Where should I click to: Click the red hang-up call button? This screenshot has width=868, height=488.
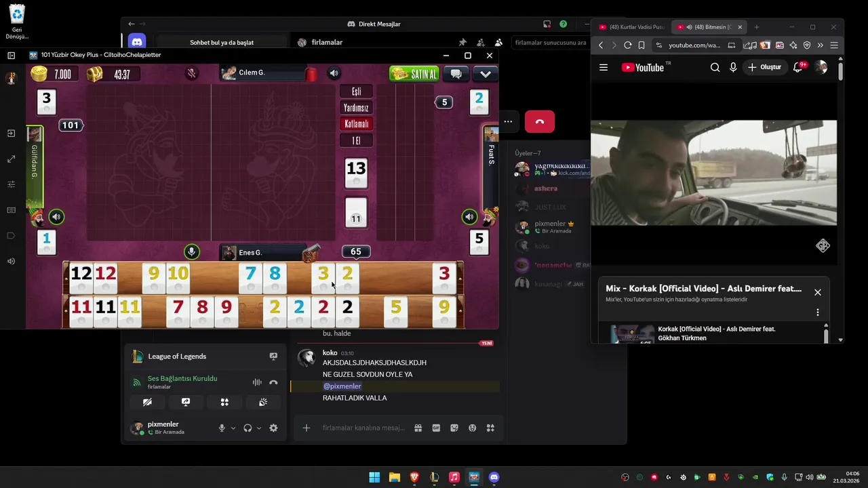coord(540,122)
